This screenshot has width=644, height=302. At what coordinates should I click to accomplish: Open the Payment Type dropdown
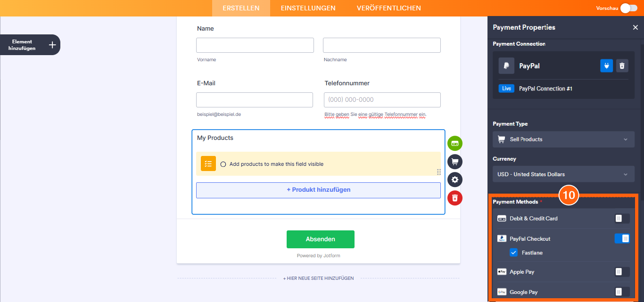point(563,139)
